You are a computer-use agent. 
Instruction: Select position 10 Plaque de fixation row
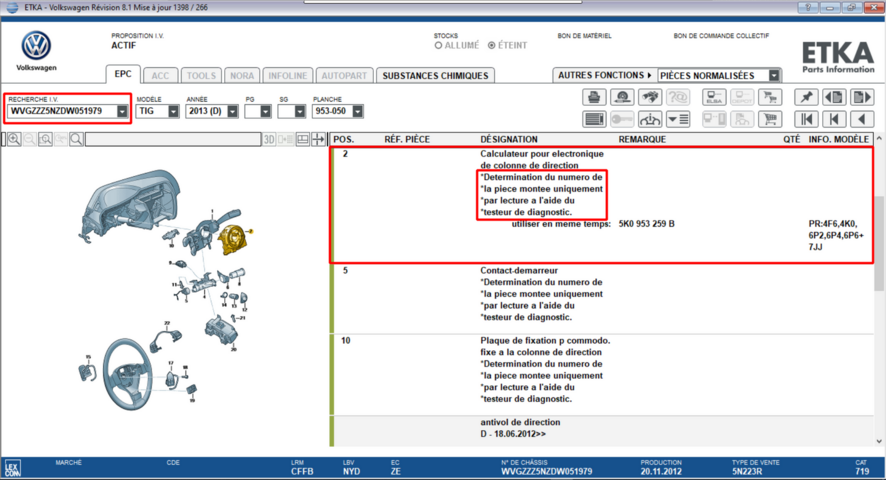pyautogui.click(x=602, y=375)
